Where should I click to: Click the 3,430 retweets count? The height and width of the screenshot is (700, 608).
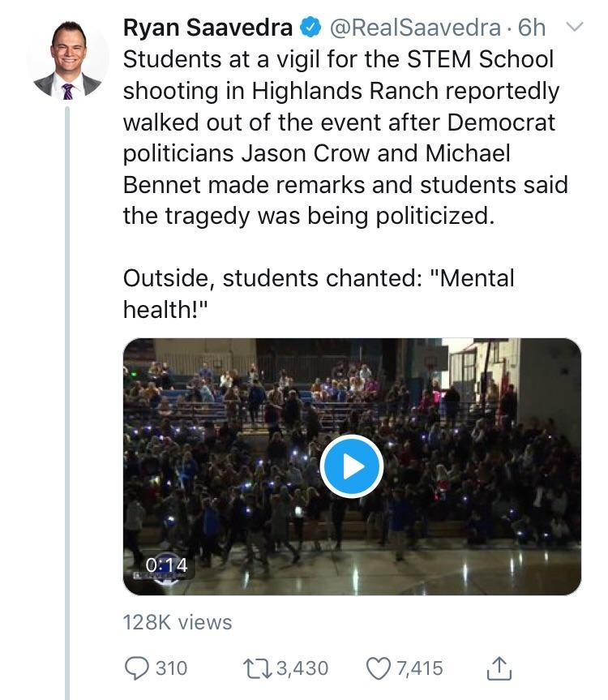302,668
